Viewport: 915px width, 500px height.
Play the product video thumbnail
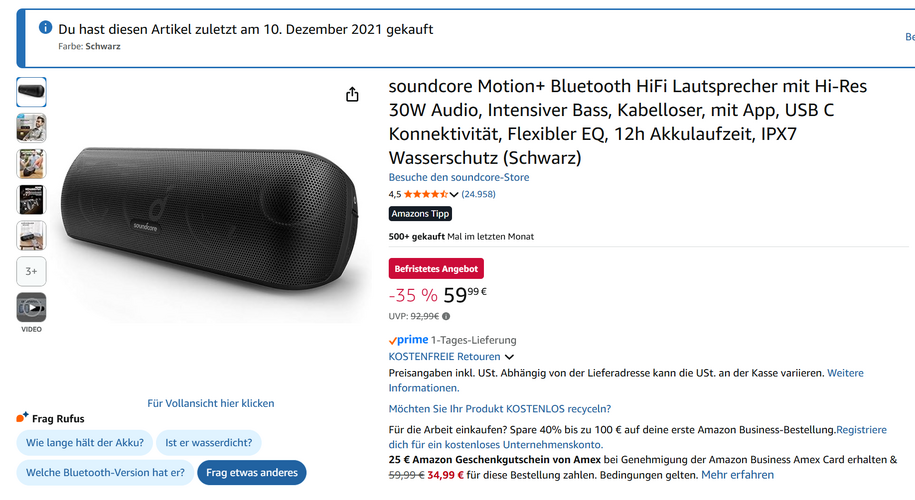[31, 307]
